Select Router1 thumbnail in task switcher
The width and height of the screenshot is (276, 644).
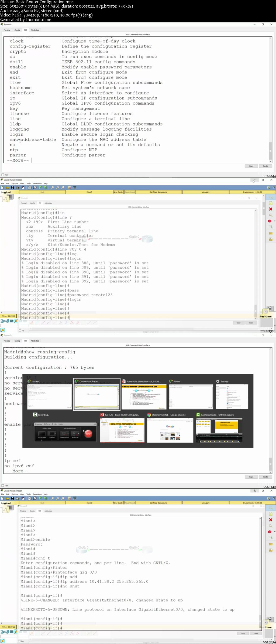coord(191,394)
